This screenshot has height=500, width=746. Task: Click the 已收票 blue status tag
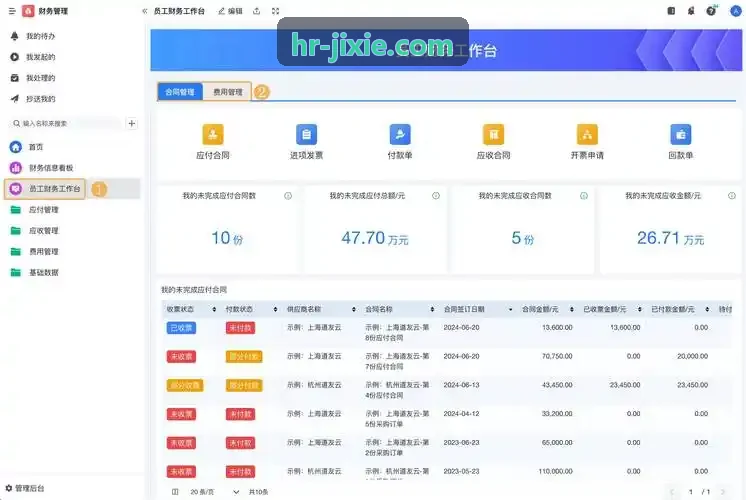181,328
